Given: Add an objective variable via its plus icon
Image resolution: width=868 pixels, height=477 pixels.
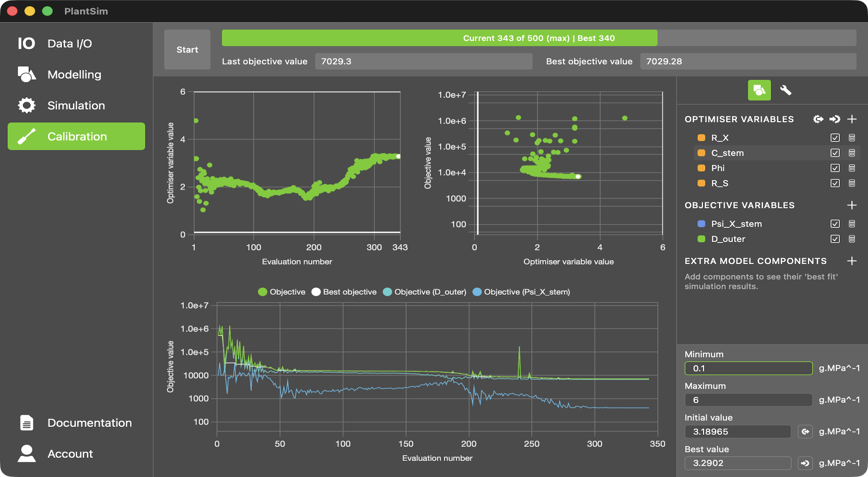Looking at the screenshot, I should point(852,205).
